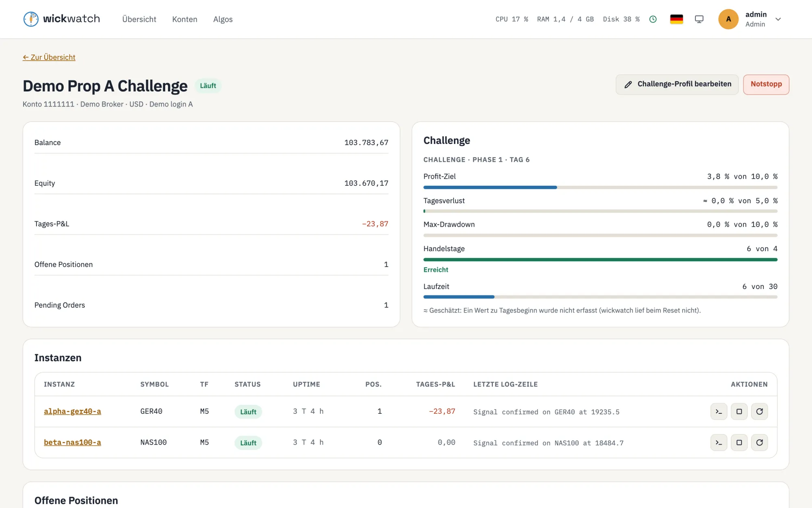Viewport: 812px width, 508px height.
Task: Go to Übersicht in navigation
Action: tap(139, 19)
